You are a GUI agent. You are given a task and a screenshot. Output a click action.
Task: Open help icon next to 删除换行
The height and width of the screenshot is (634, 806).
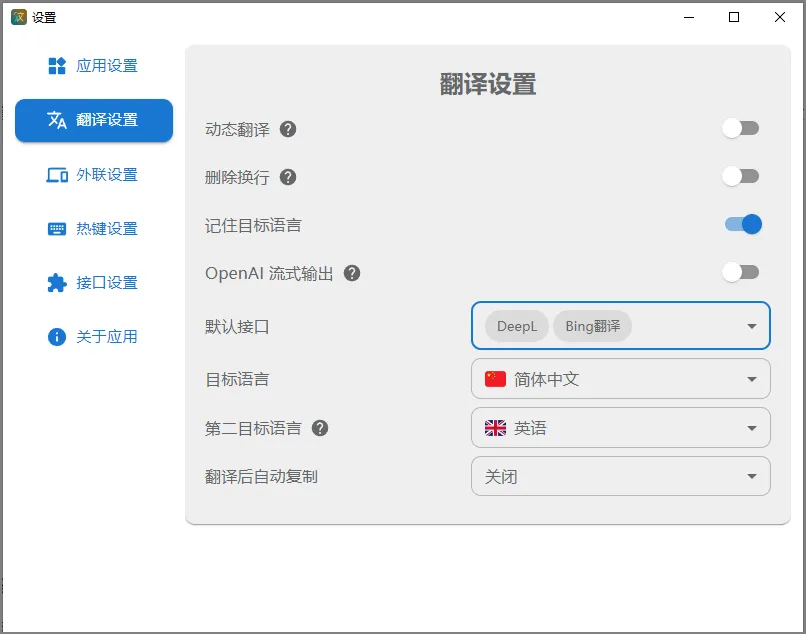pos(288,177)
